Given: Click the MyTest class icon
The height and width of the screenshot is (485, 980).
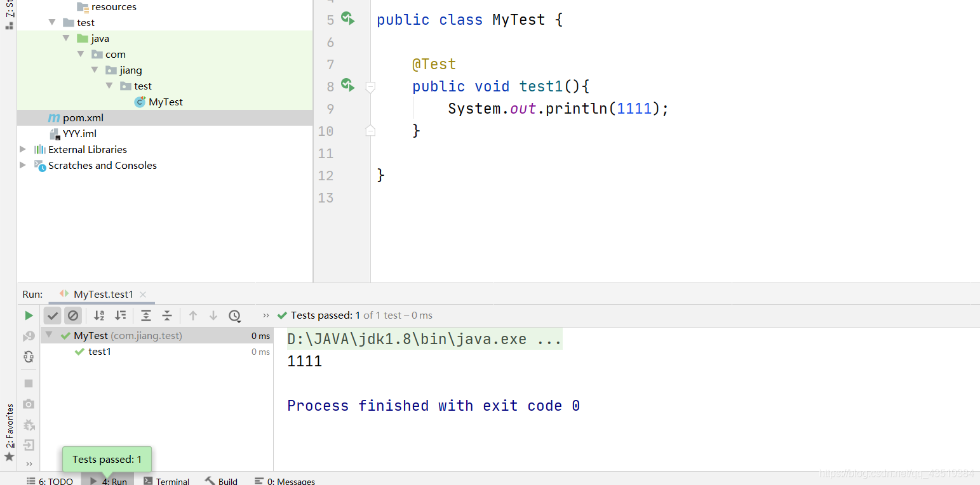Looking at the screenshot, I should [140, 102].
